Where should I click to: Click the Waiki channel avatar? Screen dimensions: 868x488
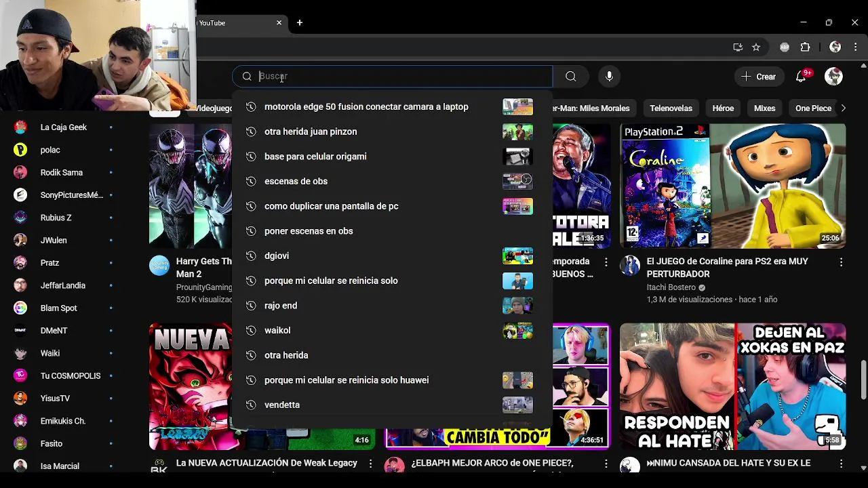(20, 353)
